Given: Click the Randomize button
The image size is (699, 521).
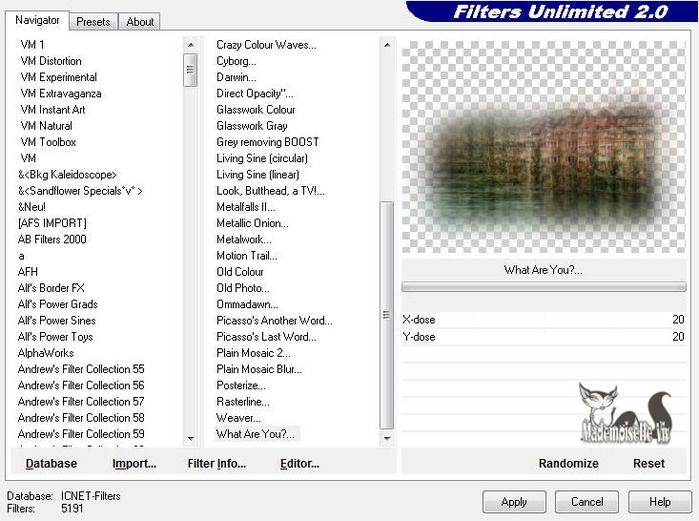Looking at the screenshot, I should pyautogui.click(x=568, y=464).
